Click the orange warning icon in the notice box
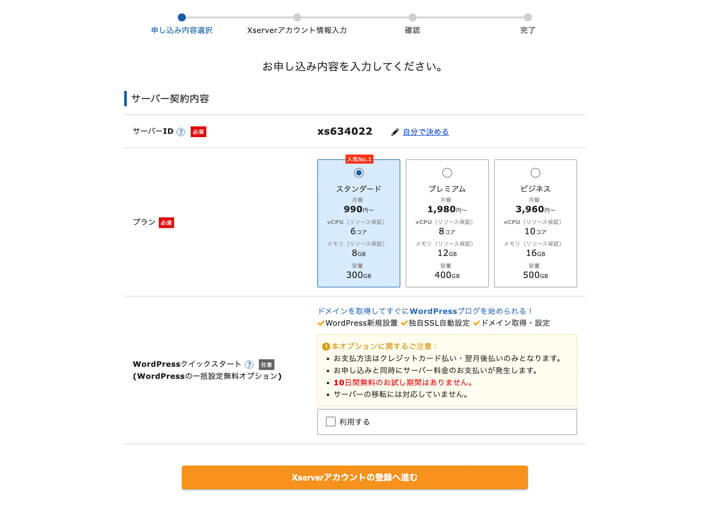This screenshot has height=505, width=720. tap(326, 347)
